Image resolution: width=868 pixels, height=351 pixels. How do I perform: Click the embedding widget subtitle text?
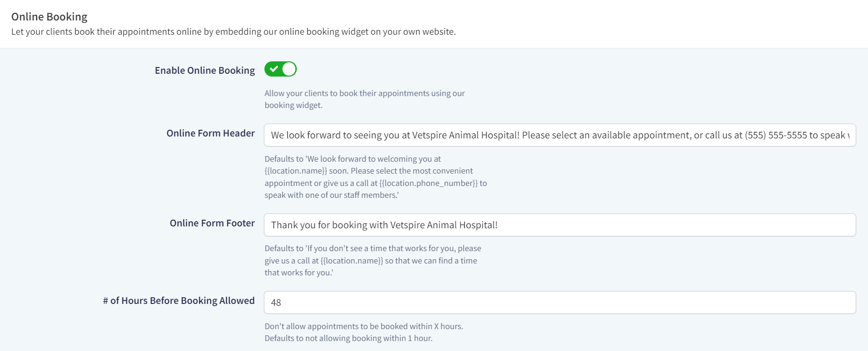234,31
